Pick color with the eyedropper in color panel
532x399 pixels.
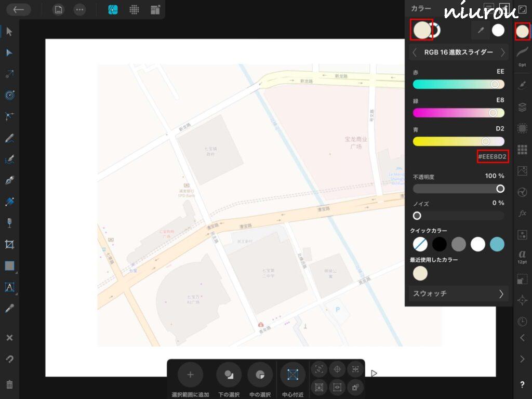click(480, 30)
